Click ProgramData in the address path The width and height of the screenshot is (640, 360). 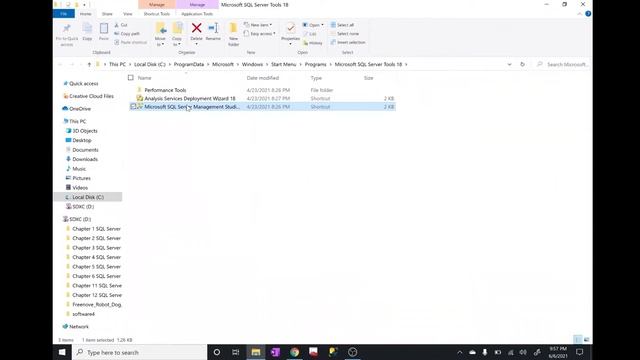(x=189, y=64)
